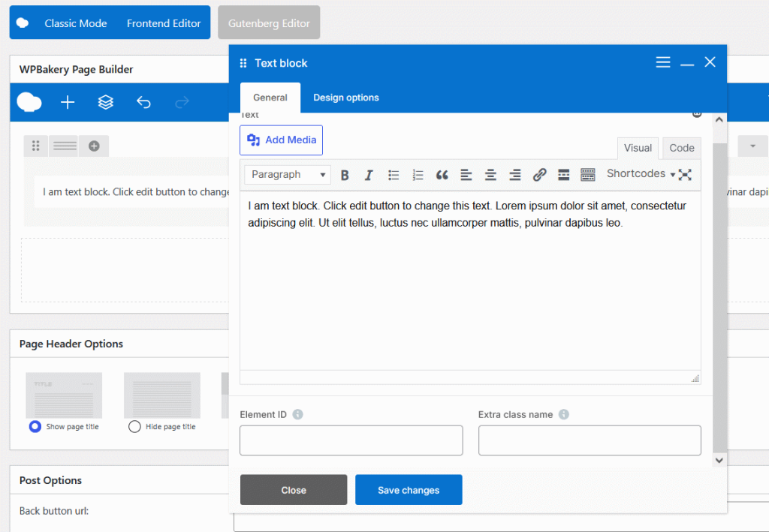Click panel scrollbar up arrow
Screen dimensions: 769x532
[x=719, y=119]
